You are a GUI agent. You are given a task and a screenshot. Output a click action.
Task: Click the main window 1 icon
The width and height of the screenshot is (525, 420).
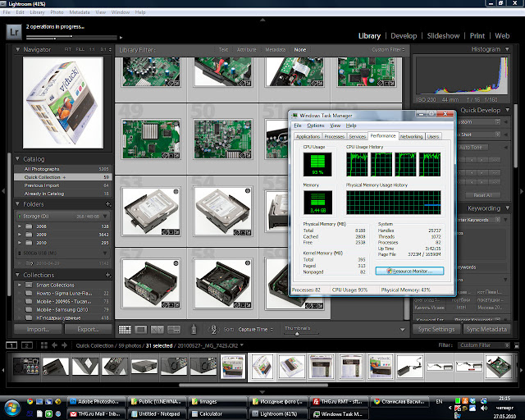pos(11,345)
